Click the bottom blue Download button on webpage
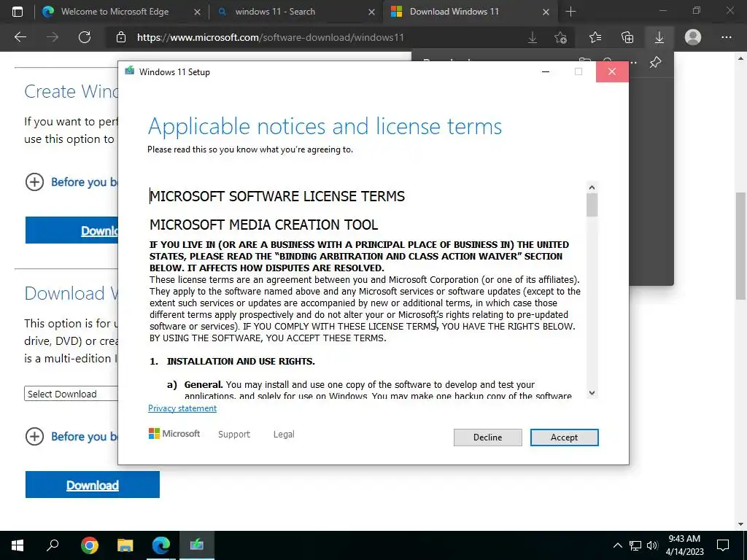The width and height of the screenshot is (747, 560). click(93, 485)
